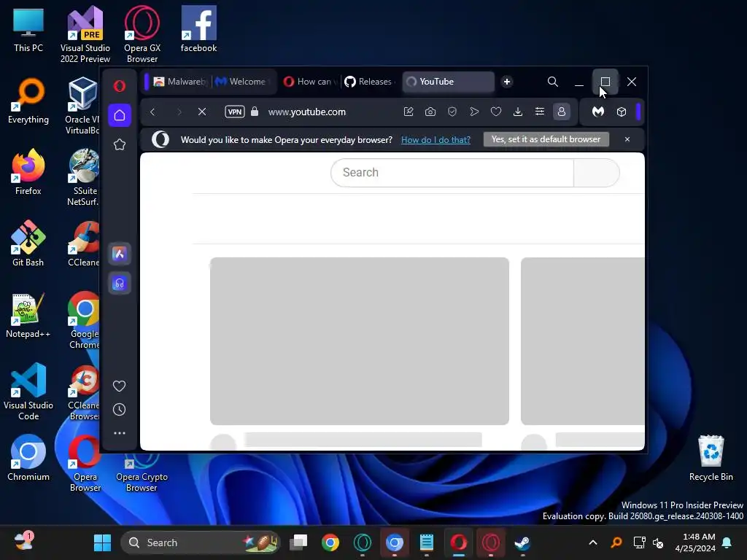The width and height of the screenshot is (747, 560).
Task: Switch to the Releases GitHub tab
Action: [x=370, y=82]
